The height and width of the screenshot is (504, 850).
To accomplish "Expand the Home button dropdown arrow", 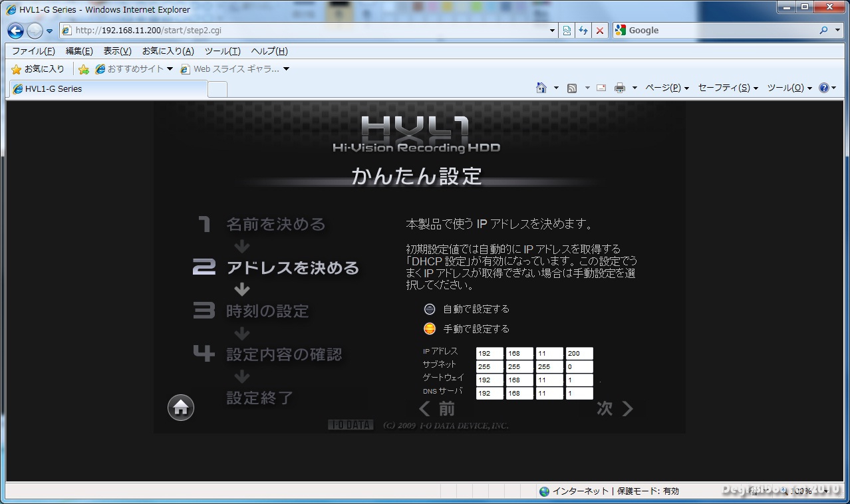I will (x=556, y=88).
